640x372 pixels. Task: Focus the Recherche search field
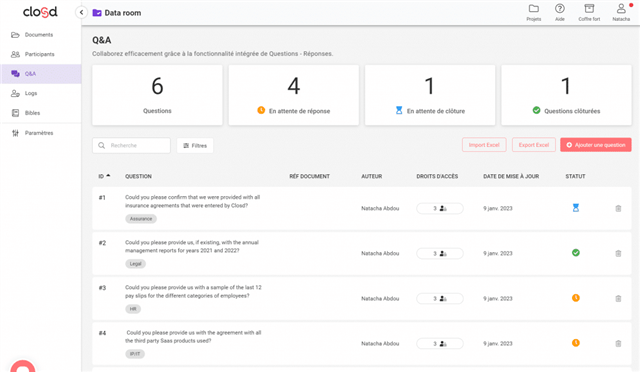(x=131, y=145)
